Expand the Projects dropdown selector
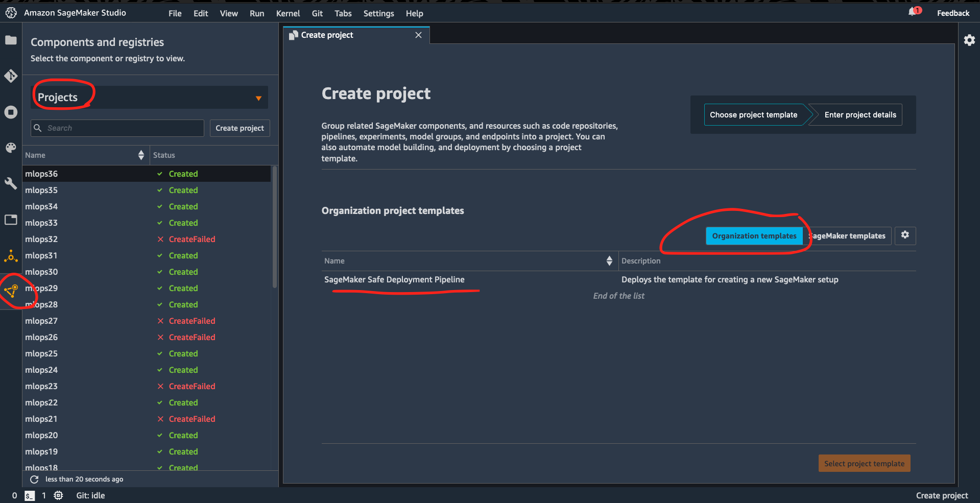This screenshot has width=980, height=503. [x=150, y=97]
